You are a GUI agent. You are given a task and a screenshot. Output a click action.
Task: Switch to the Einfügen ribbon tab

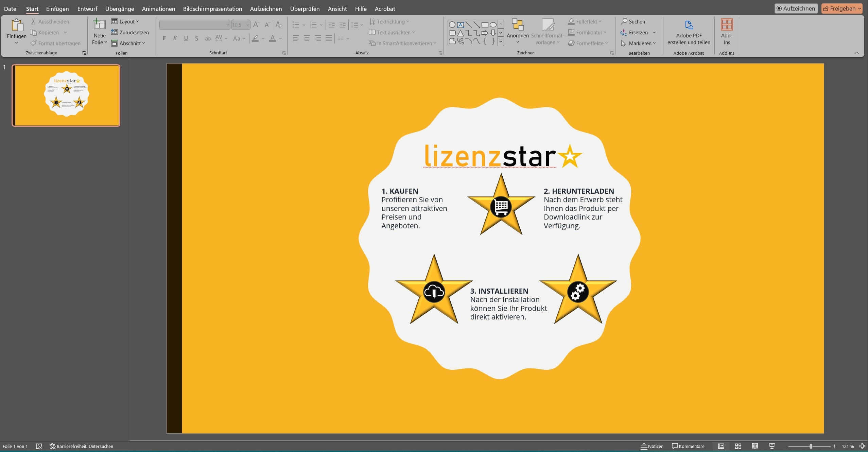[57, 9]
